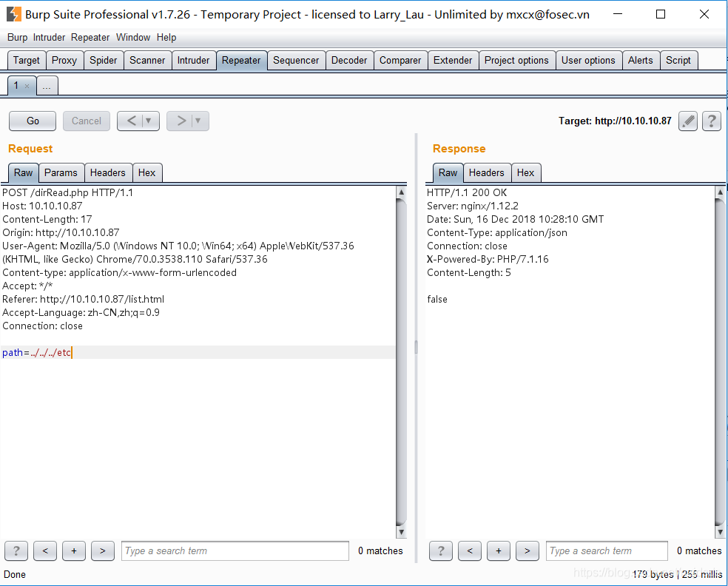Screen dimensions: 728x586
Task: Switch to the Comparer tab
Action: pyautogui.click(x=400, y=61)
